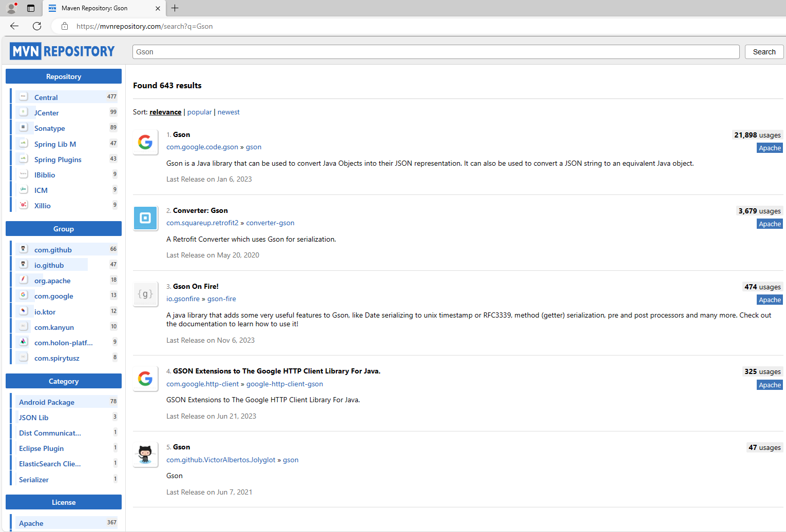Click the ICM repository icon

pos(24,190)
